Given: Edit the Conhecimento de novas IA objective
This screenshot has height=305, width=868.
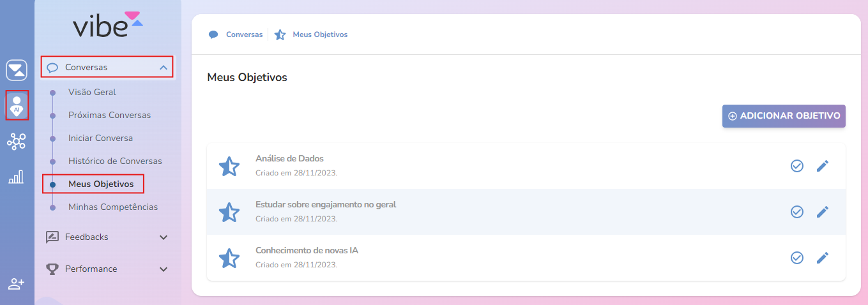Looking at the screenshot, I should pyautogui.click(x=823, y=258).
